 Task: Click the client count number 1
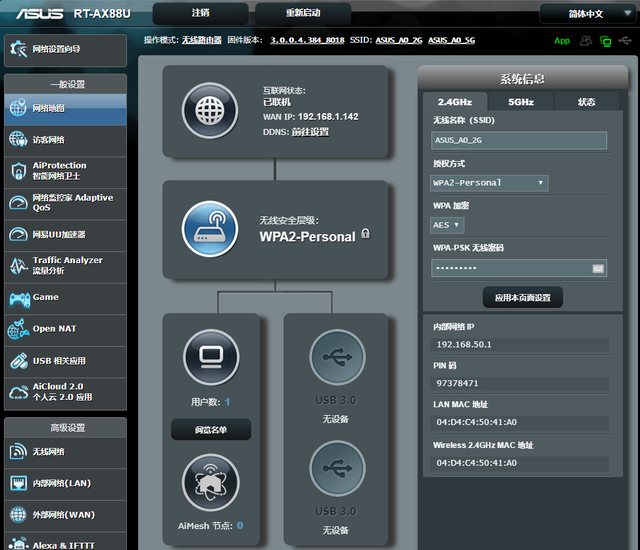[x=227, y=402]
